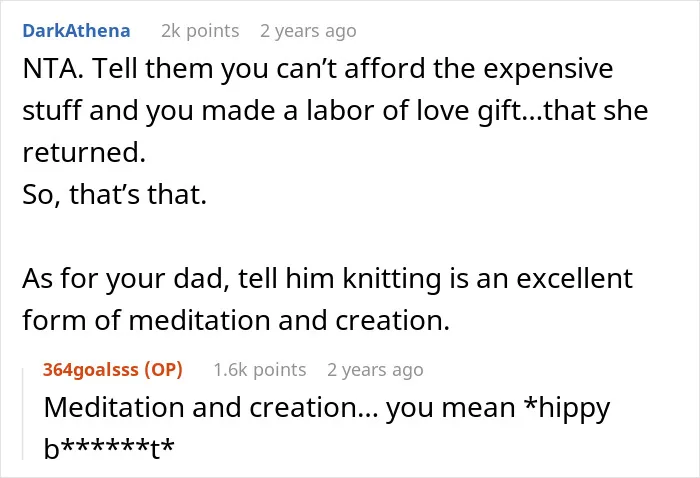
Task: Click the (OP) tag beside 364goalsss
Action: coord(163,370)
